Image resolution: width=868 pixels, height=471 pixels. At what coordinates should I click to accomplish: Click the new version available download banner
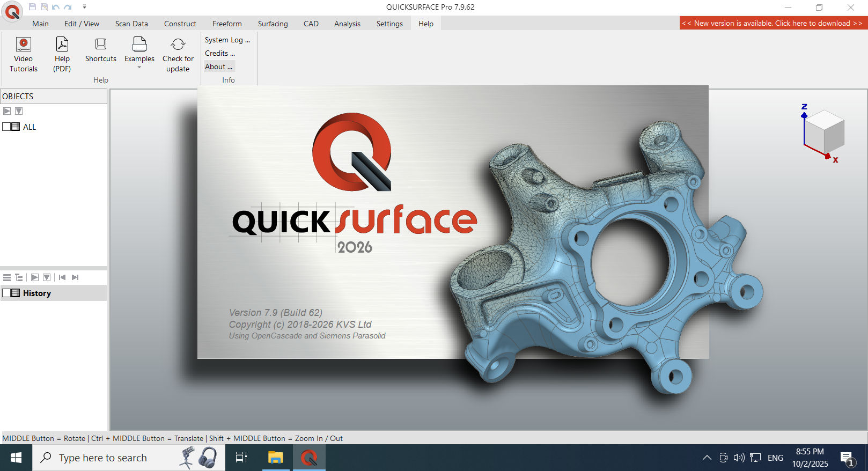tap(773, 23)
